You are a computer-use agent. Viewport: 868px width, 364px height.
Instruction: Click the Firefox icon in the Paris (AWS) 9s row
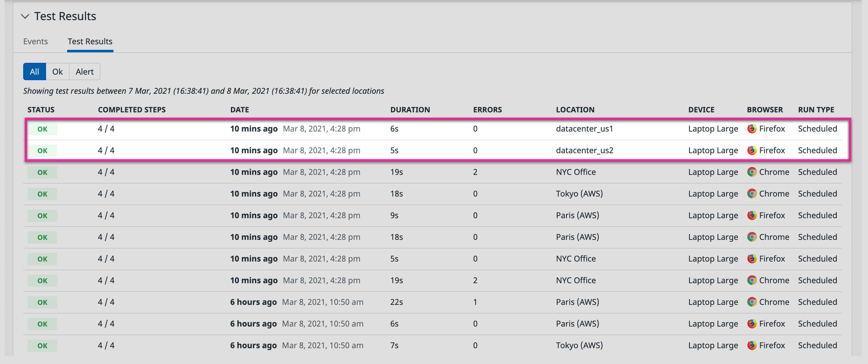tap(753, 215)
